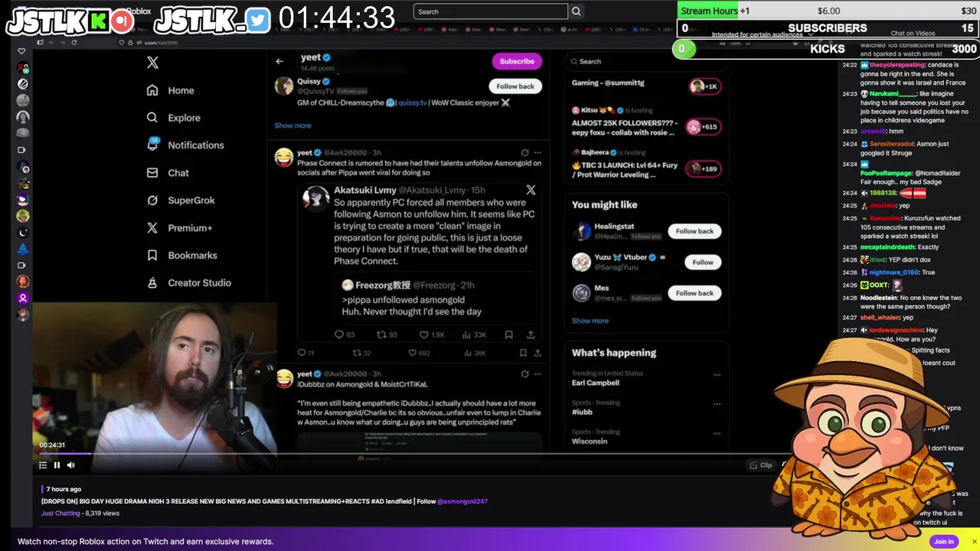
Task: Reply icon with 63 replies
Action: [x=339, y=334]
